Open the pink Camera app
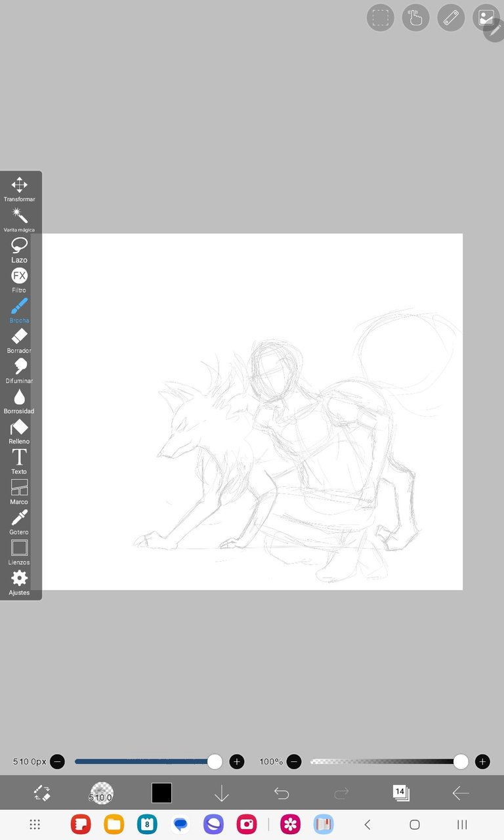 coord(247,824)
